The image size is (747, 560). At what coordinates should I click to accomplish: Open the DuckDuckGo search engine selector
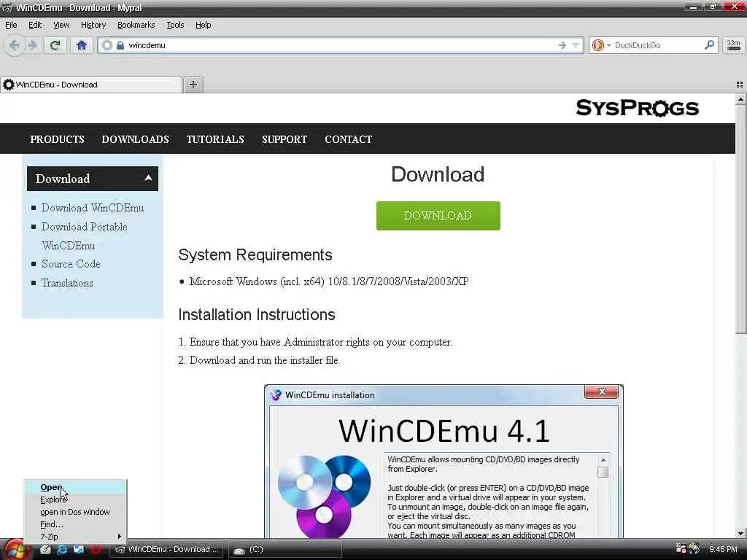pos(601,45)
